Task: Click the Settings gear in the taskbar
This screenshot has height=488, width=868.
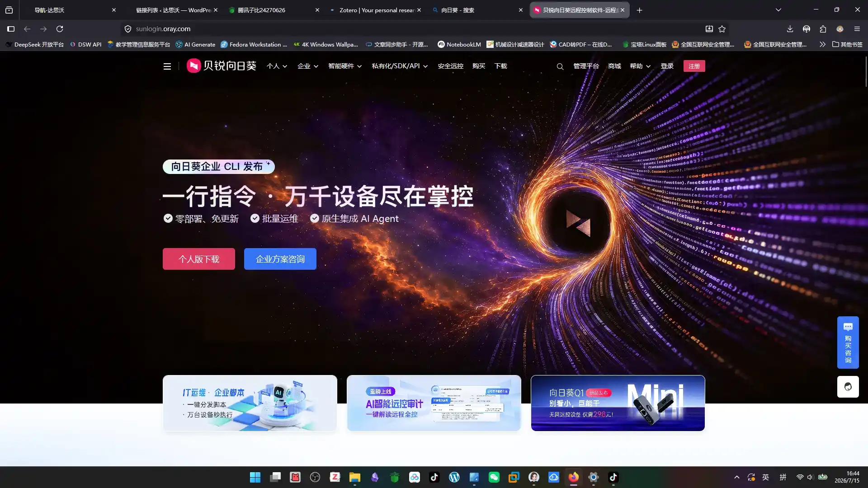Action: click(593, 477)
